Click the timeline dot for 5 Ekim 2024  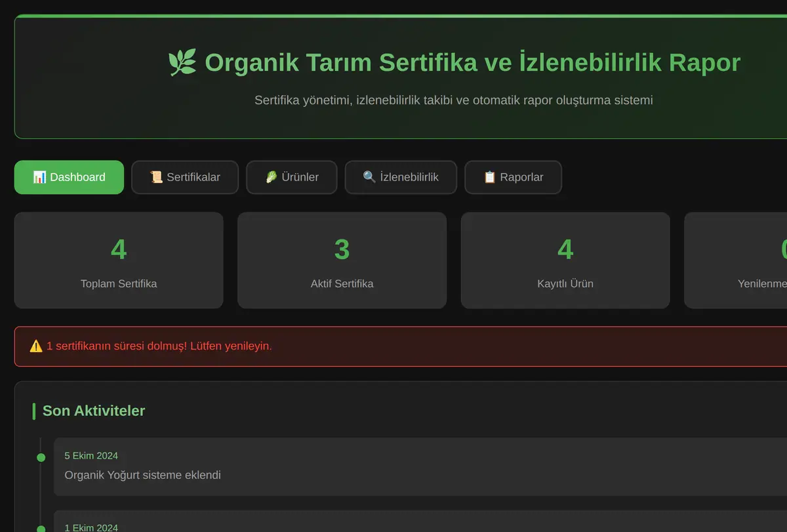coord(41,457)
